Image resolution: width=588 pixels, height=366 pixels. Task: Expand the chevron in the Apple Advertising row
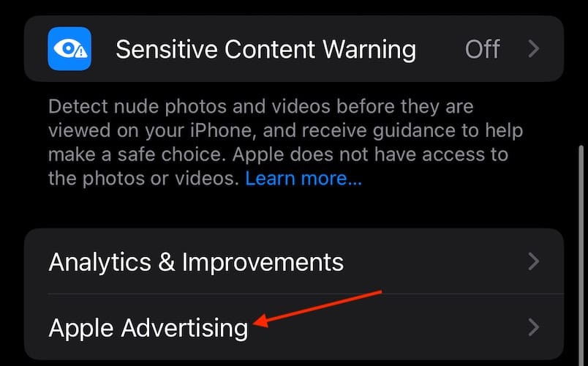pyautogui.click(x=534, y=327)
